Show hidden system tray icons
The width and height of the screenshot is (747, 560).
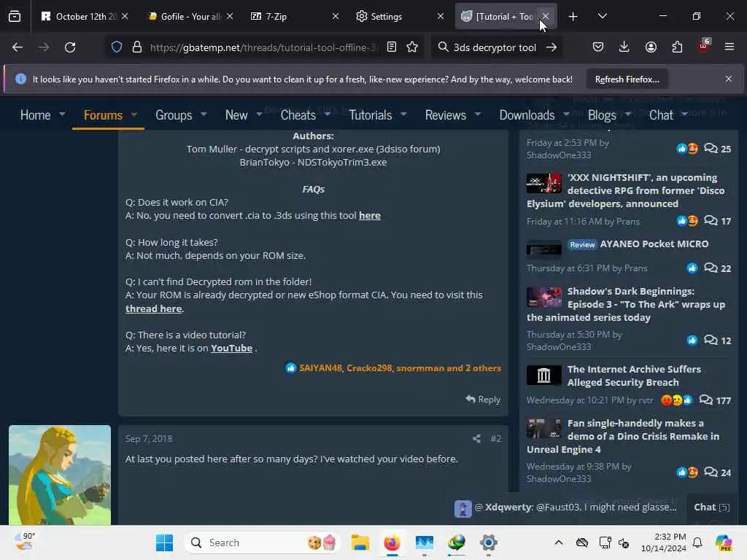point(558,542)
